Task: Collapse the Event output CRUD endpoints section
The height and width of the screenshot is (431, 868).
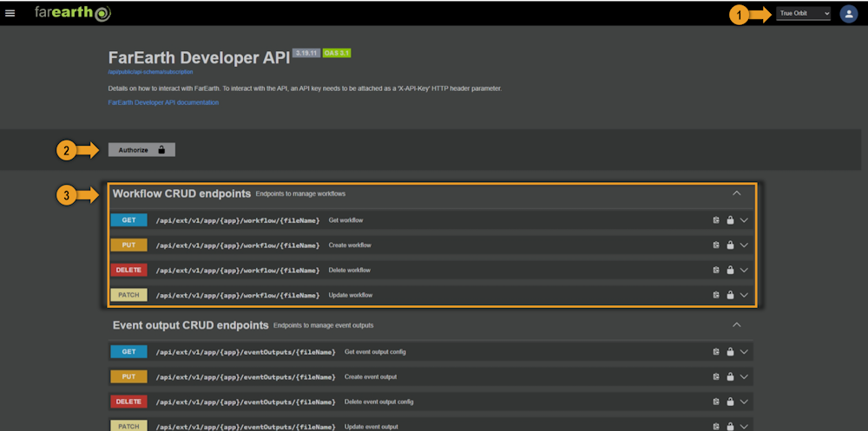Action: click(736, 325)
